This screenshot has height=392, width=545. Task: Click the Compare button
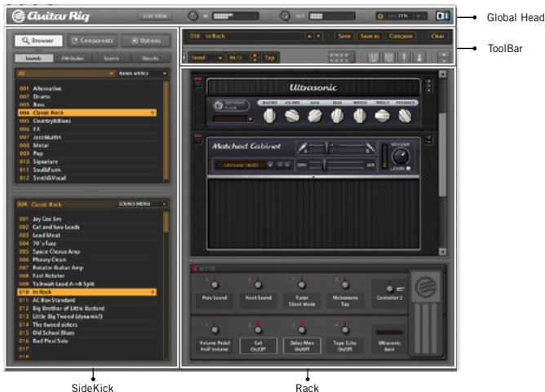[401, 36]
